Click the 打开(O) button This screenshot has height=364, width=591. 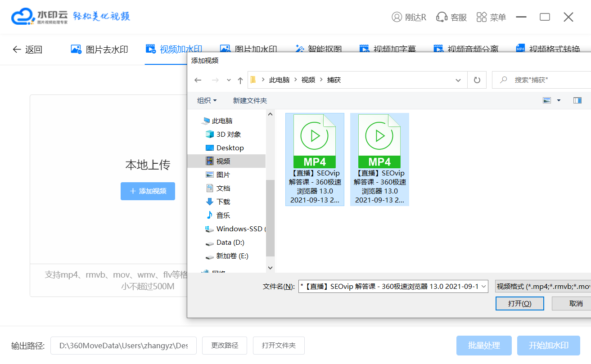pyautogui.click(x=520, y=303)
